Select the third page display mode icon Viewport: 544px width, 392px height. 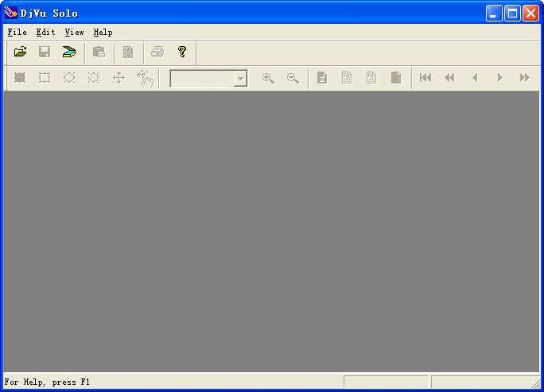pyautogui.click(x=371, y=78)
